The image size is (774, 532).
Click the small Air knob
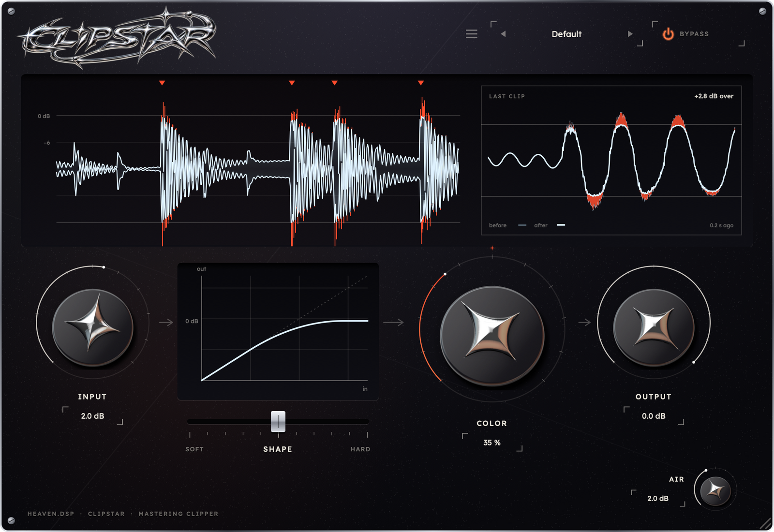click(715, 491)
